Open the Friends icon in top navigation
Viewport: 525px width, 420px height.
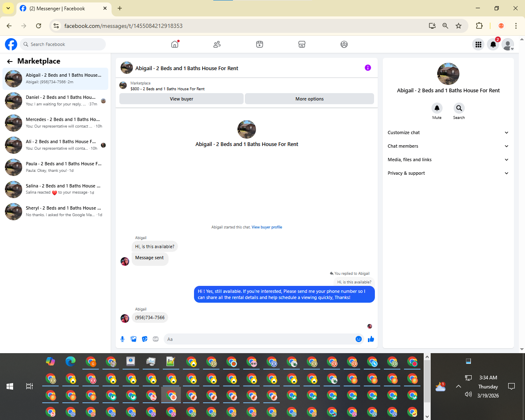(x=217, y=44)
